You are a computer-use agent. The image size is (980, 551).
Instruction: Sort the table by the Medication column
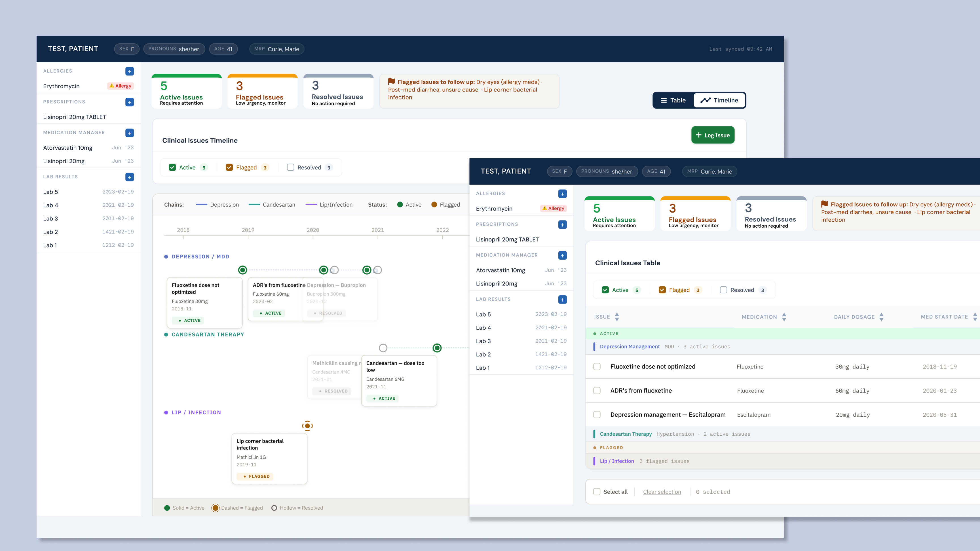784,317
